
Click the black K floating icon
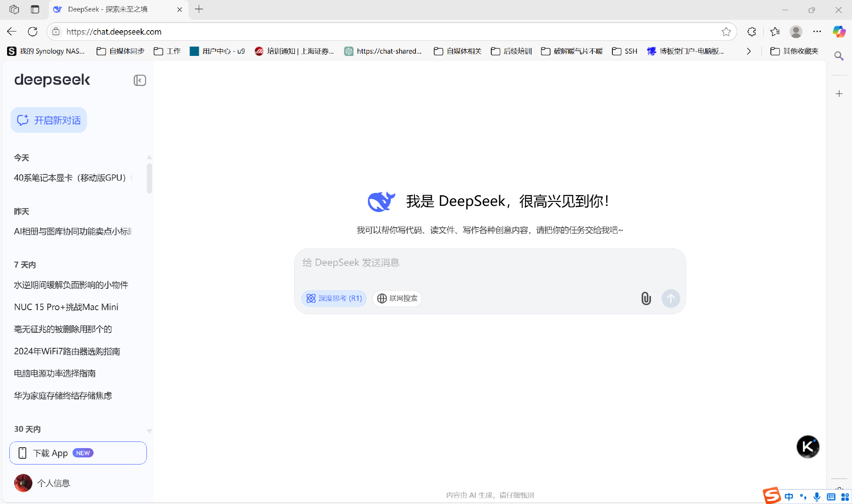pyautogui.click(x=808, y=446)
